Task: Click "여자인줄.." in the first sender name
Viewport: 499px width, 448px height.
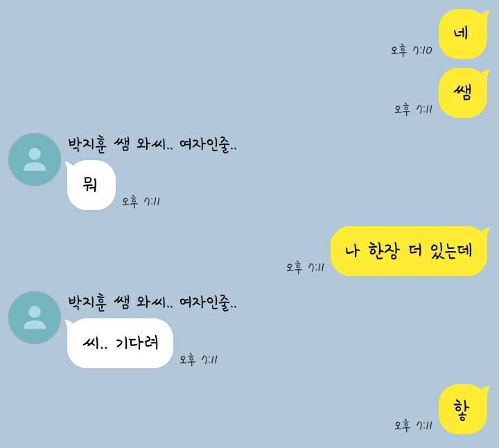Action: click(208, 145)
